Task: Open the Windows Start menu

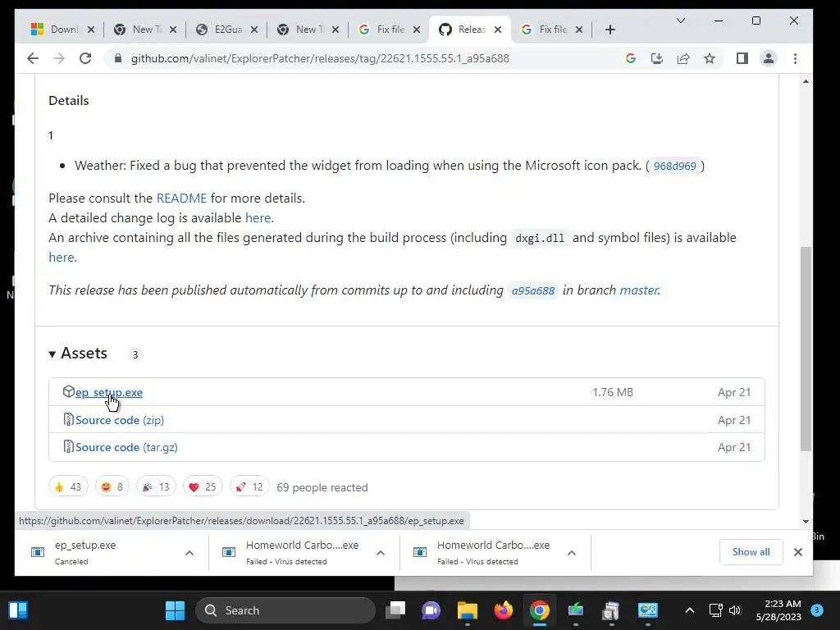Action: tap(175, 610)
